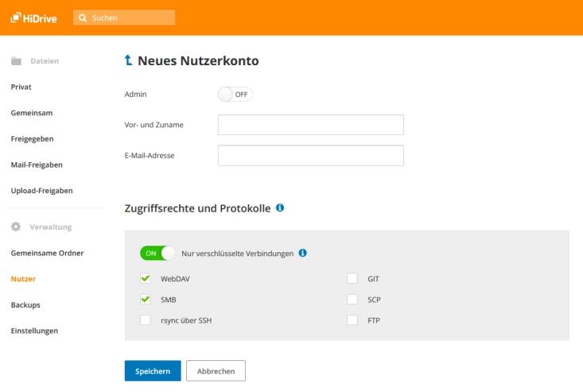583x392 pixels.
Task: Enable the rsync über SSH checkbox
Action: click(146, 320)
